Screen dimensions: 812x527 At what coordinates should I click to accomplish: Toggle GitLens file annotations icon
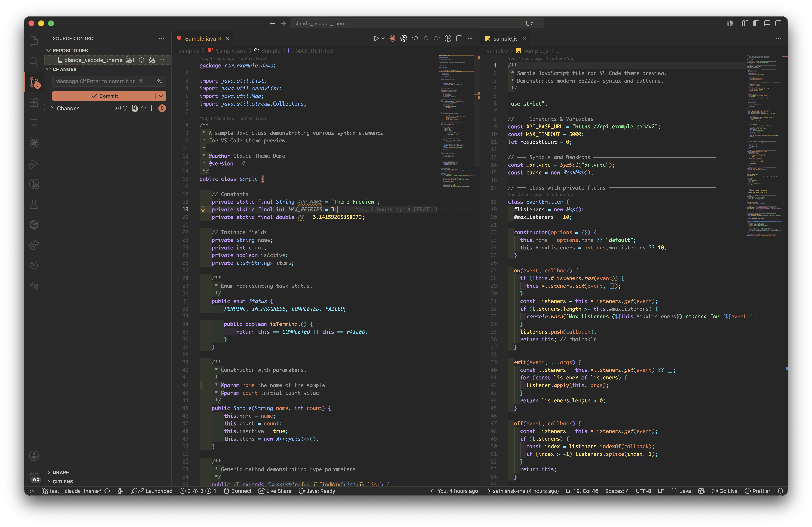(448, 39)
